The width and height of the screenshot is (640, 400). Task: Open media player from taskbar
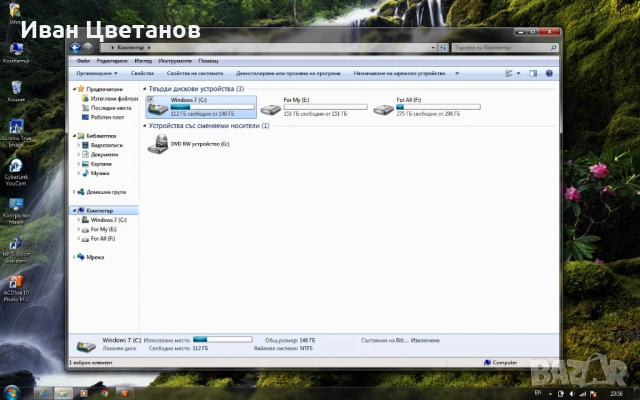click(84, 393)
